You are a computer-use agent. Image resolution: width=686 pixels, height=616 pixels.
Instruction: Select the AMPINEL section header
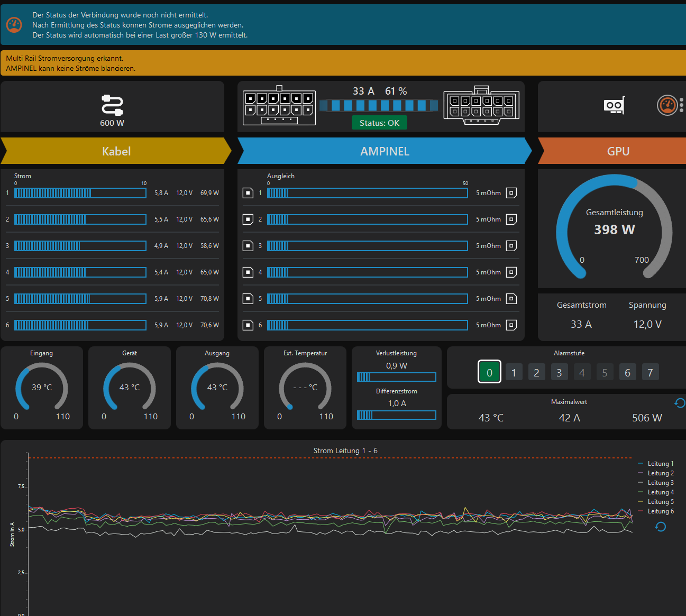pyautogui.click(x=385, y=151)
